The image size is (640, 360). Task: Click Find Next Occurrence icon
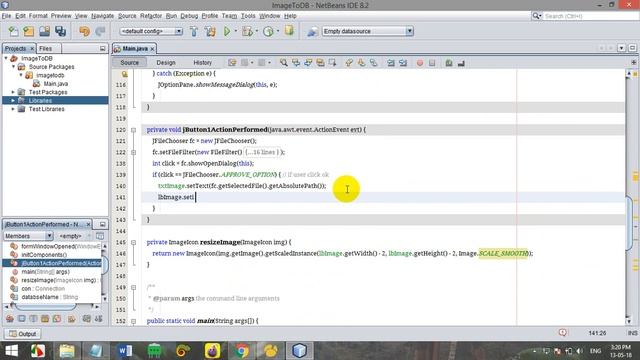point(308,62)
